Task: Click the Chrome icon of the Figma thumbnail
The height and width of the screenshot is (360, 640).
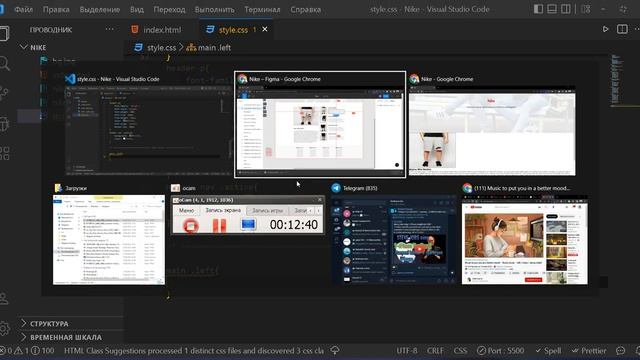Action: click(242, 79)
